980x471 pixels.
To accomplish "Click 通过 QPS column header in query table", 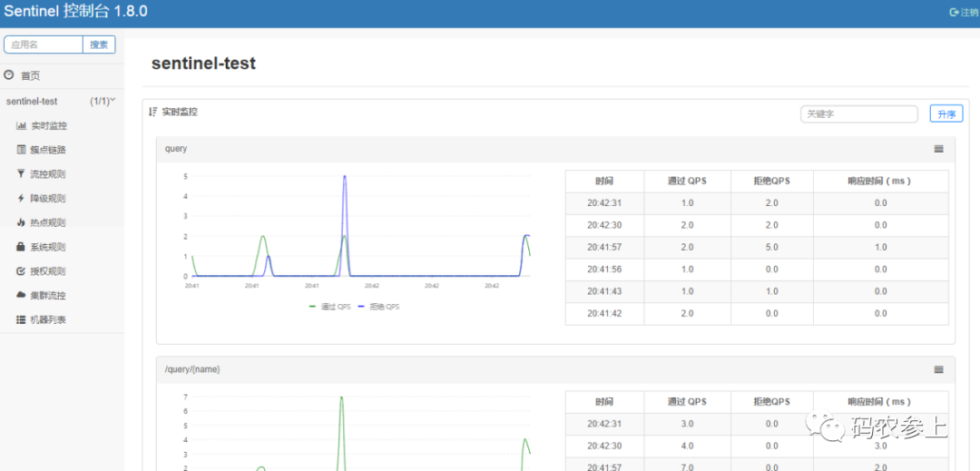I will tap(688, 182).
